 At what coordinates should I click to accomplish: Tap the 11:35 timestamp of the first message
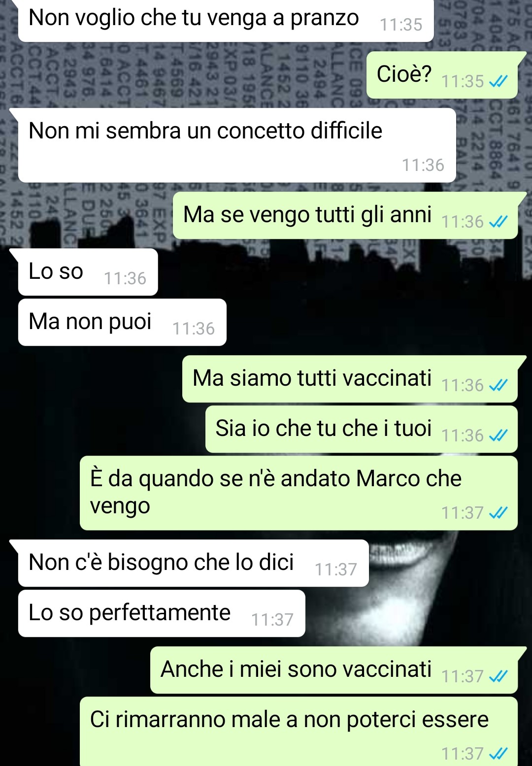point(401,25)
